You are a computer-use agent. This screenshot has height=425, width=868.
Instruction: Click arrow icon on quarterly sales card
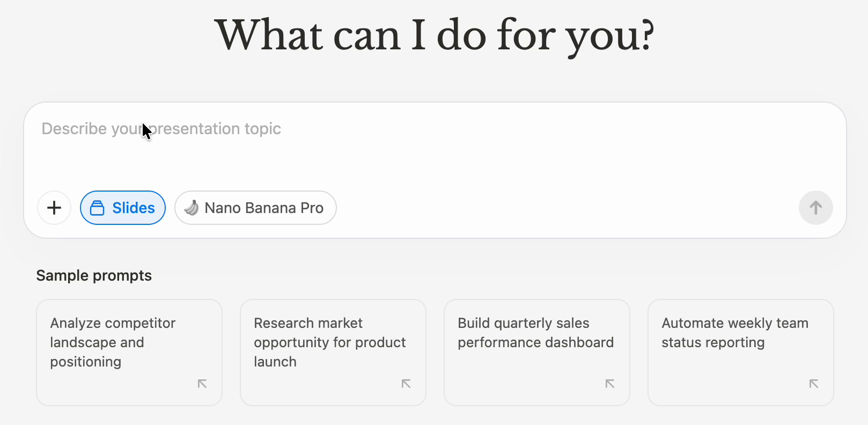(x=610, y=384)
